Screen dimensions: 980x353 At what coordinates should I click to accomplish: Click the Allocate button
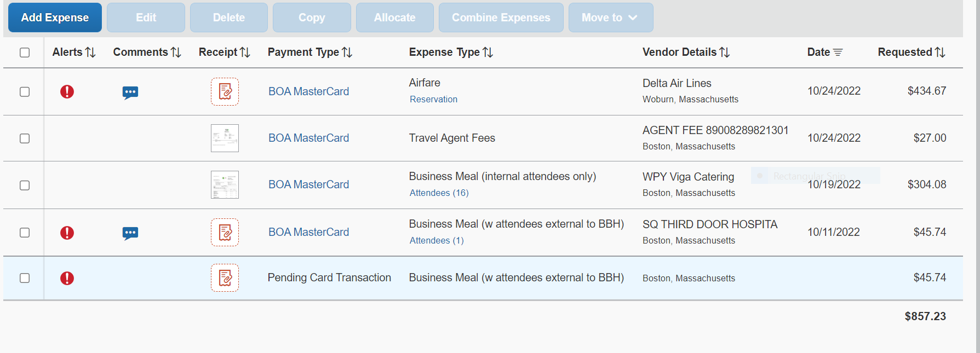coord(395,18)
